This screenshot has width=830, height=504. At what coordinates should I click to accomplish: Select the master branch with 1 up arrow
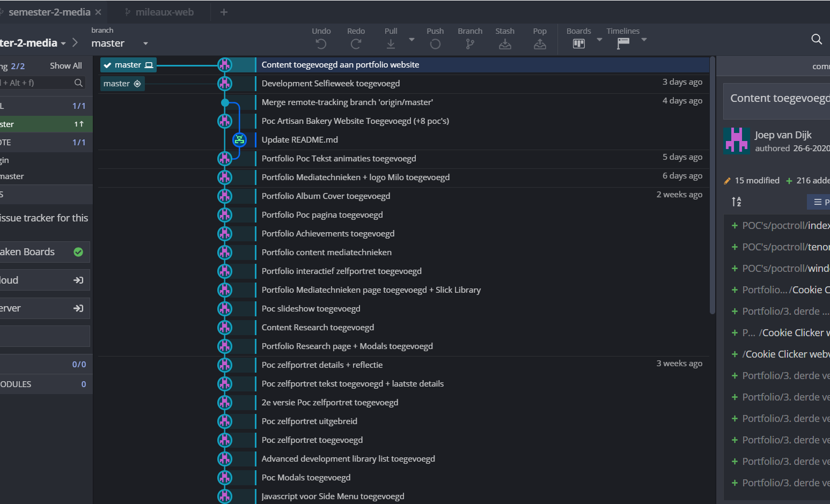pos(46,124)
